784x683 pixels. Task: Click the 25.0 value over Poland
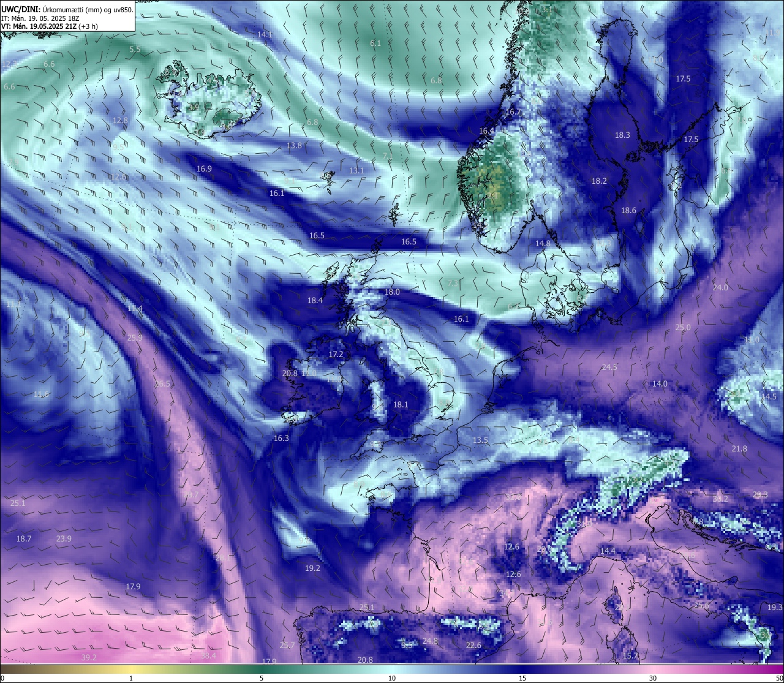coord(683,327)
